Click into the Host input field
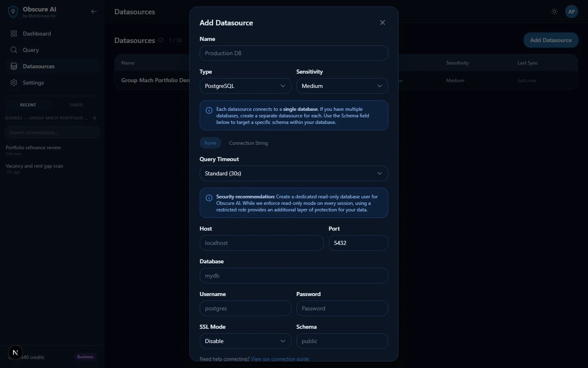 (x=262, y=243)
